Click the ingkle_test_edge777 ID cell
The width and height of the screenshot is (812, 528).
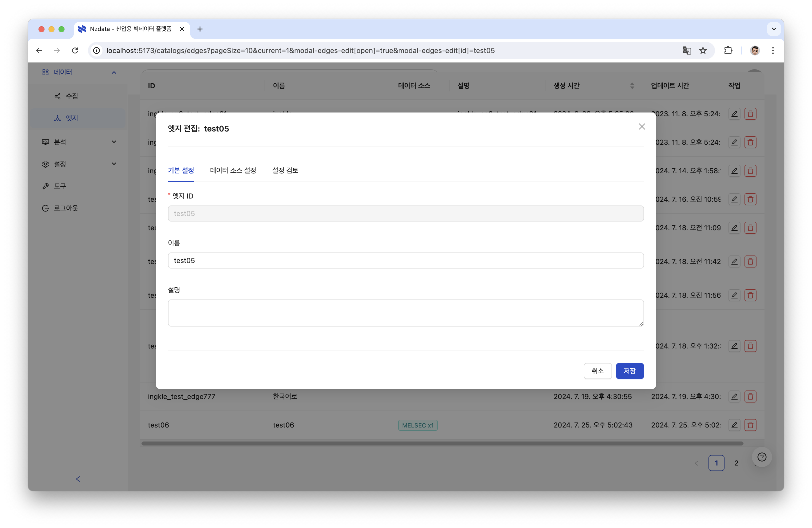181,396
